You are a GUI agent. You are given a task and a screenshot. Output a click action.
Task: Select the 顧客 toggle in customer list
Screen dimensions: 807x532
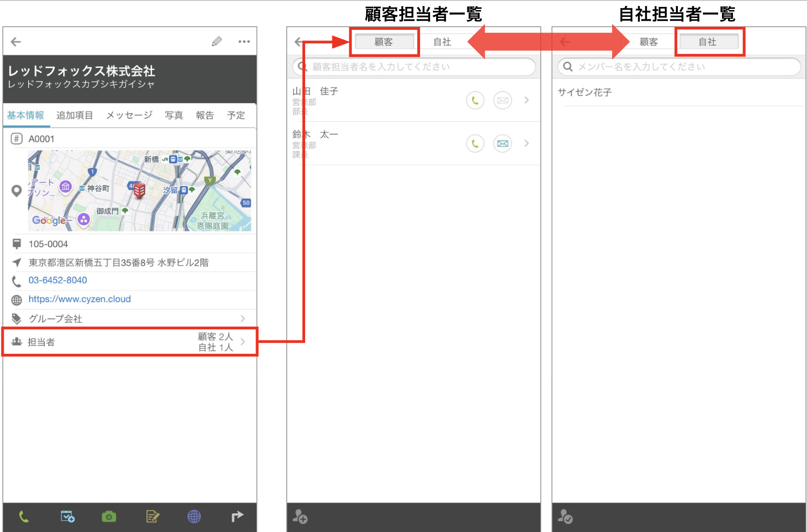[384, 42]
